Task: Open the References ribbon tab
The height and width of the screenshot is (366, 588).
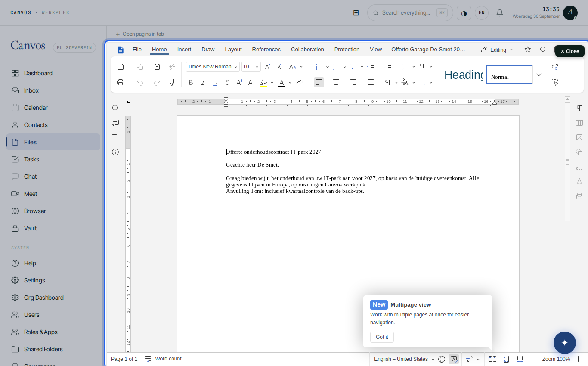Action: point(266,50)
